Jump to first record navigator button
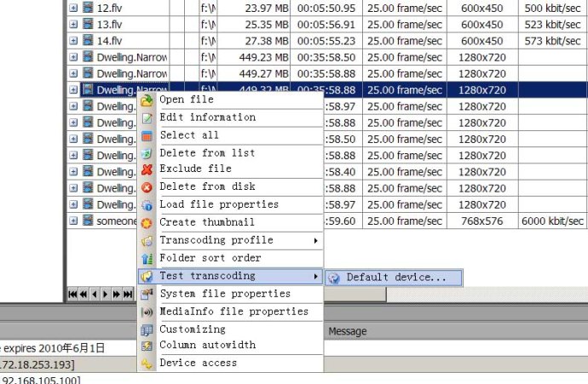The image size is (588, 384). tap(72, 295)
